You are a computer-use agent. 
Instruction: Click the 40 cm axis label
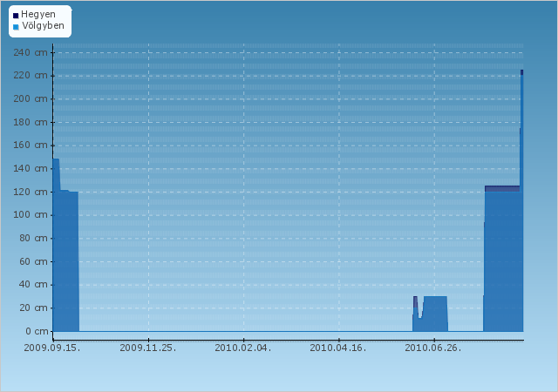click(x=33, y=285)
